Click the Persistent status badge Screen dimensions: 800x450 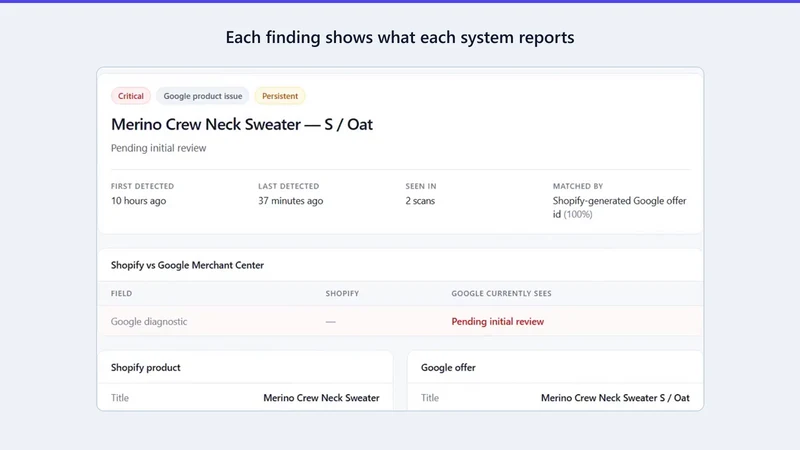pyautogui.click(x=280, y=96)
